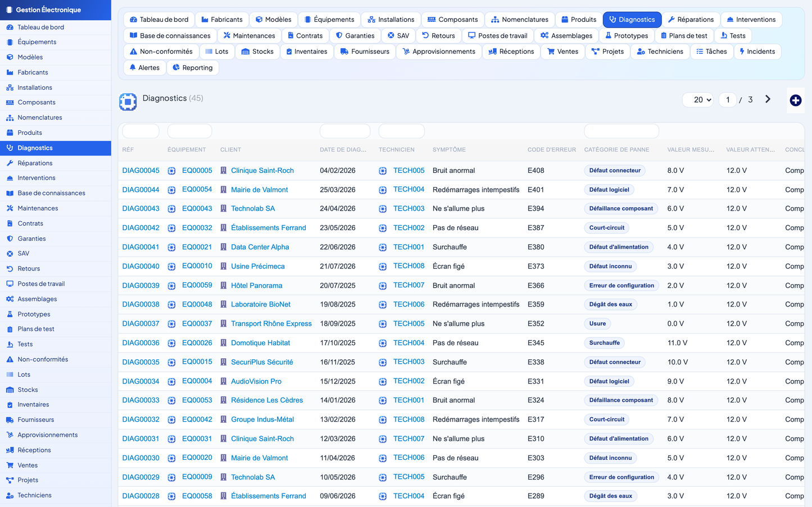The width and height of the screenshot is (812, 507).
Task: Open client Data Center Alpha link
Action: click(260, 247)
